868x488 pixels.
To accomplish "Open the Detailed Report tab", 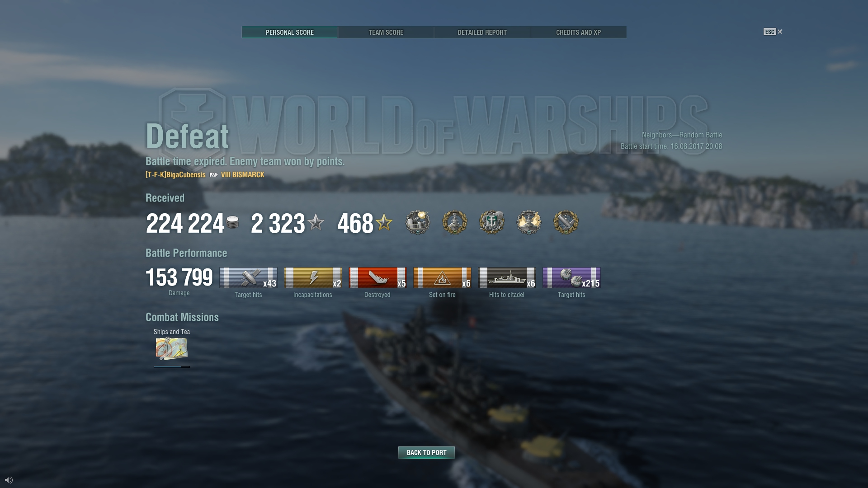I will coord(482,32).
